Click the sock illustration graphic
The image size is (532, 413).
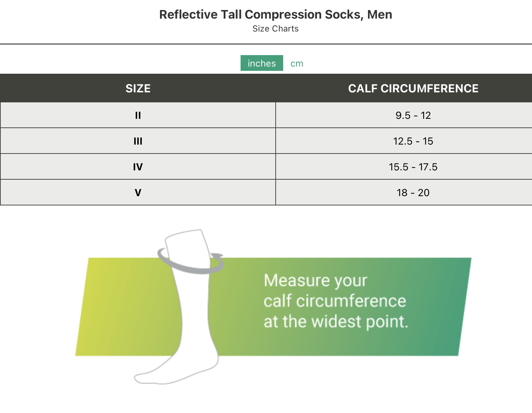point(186,311)
